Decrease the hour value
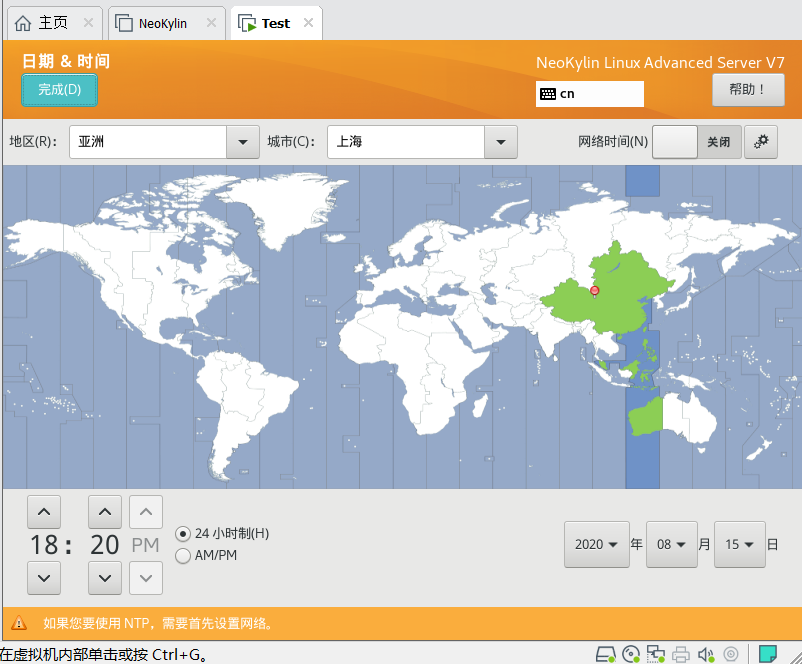This screenshot has height=664, width=802. click(x=44, y=578)
